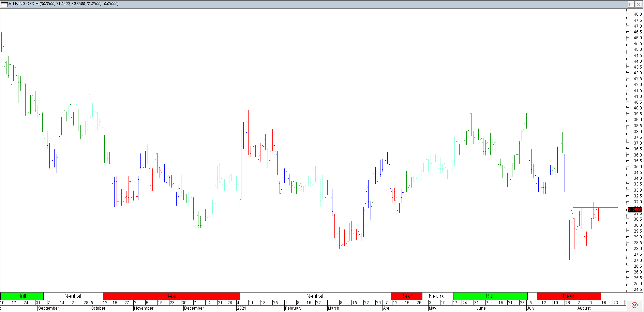Click the Neutral ribbon segment over September
The height and width of the screenshot is (312, 644).
tap(73, 296)
